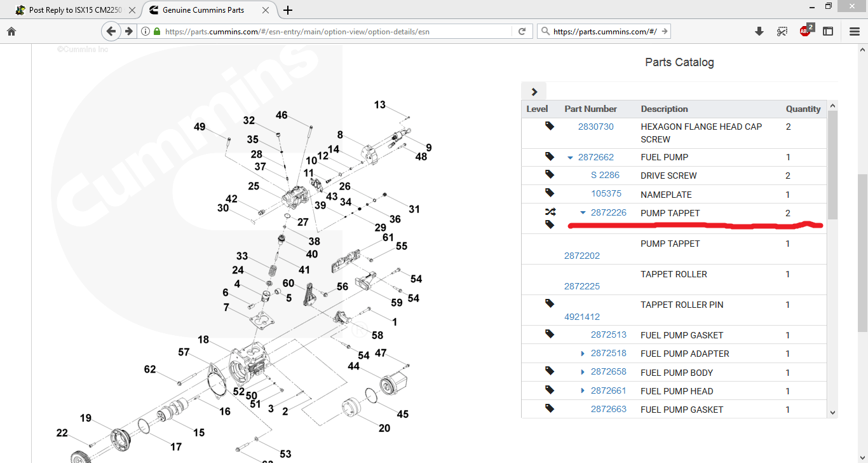Screen dimensions: 868x463
Task: Open the browser hamburger menu
Action: pyautogui.click(x=855, y=31)
